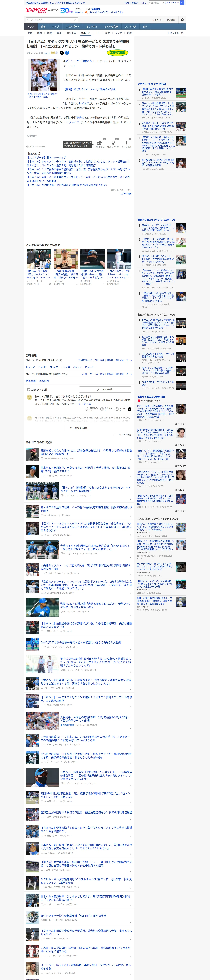Share the article on Facebook
Screen dimensions: 210x980
click(x=67, y=53)
